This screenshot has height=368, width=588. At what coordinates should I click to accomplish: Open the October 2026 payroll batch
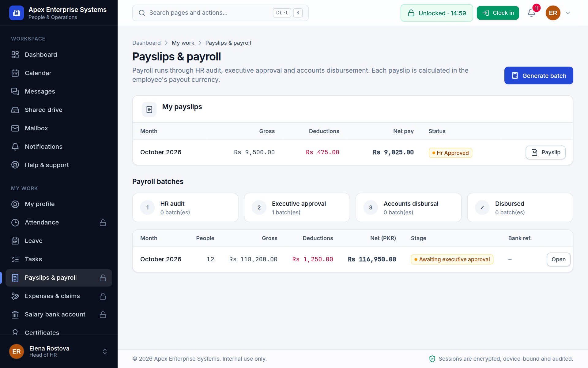point(558,259)
